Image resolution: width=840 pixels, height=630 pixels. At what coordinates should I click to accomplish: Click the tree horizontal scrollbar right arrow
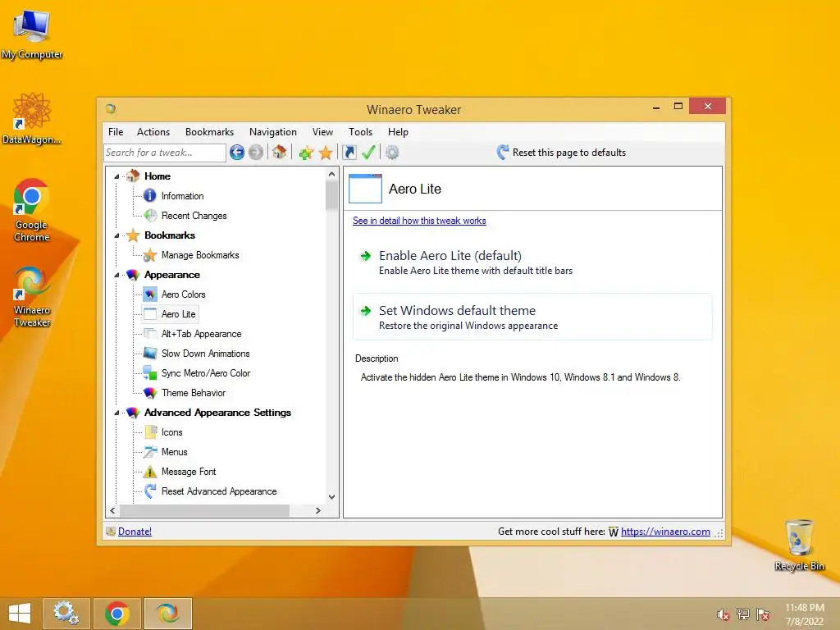[x=318, y=510]
